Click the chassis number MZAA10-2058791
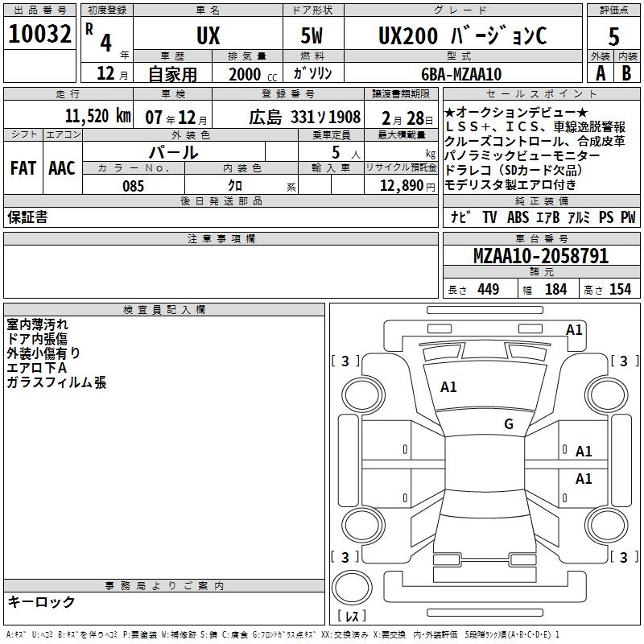The width and height of the screenshot is (644, 644). point(540,257)
